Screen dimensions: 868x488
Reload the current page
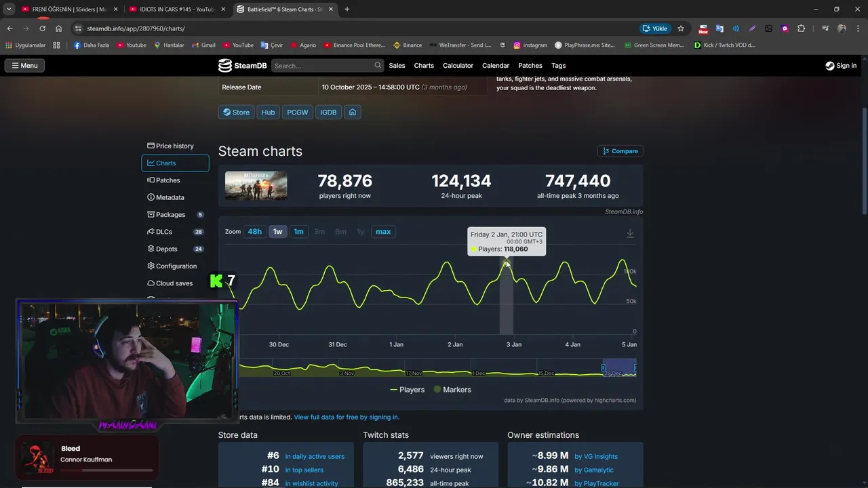[42, 28]
